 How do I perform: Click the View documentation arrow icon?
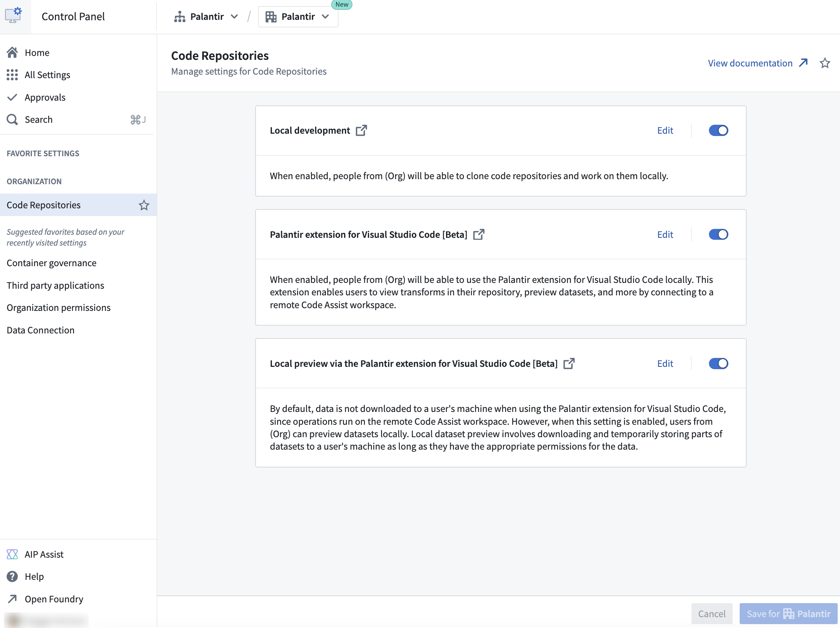pyautogui.click(x=803, y=63)
